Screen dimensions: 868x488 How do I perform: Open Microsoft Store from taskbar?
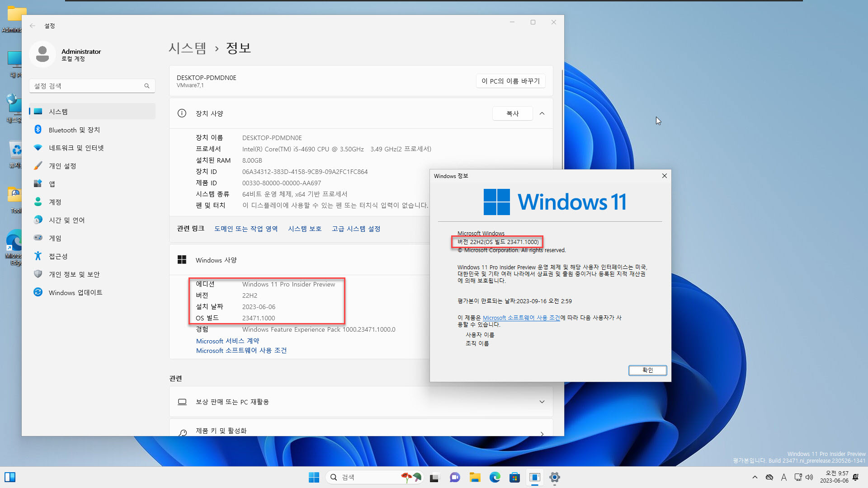coord(514,477)
